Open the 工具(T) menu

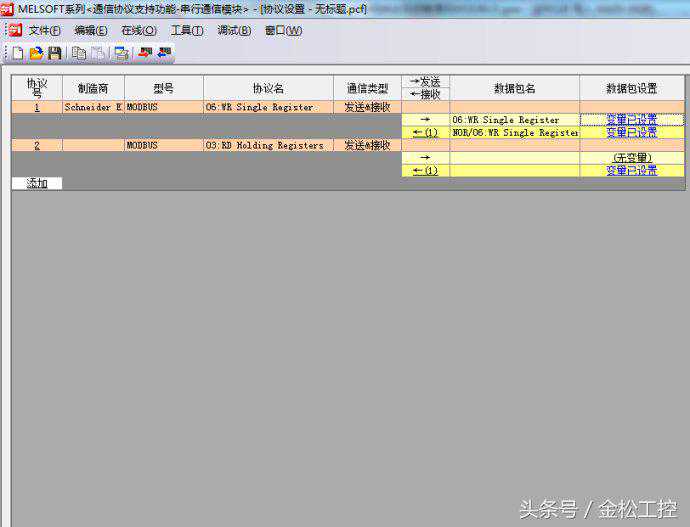(x=187, y=30)
